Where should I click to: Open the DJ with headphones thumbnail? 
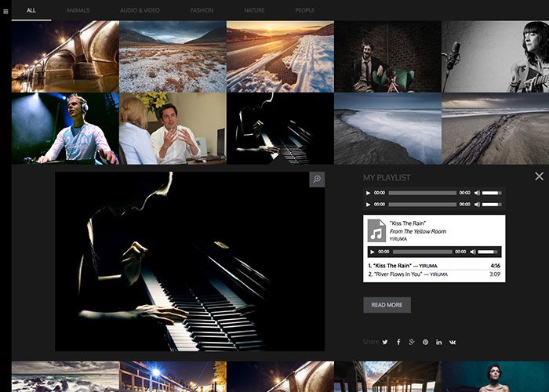coord(65,129)
